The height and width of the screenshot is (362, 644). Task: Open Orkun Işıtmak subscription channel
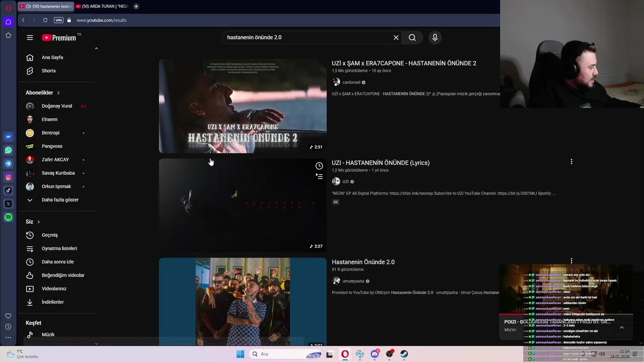coord(56,187)
